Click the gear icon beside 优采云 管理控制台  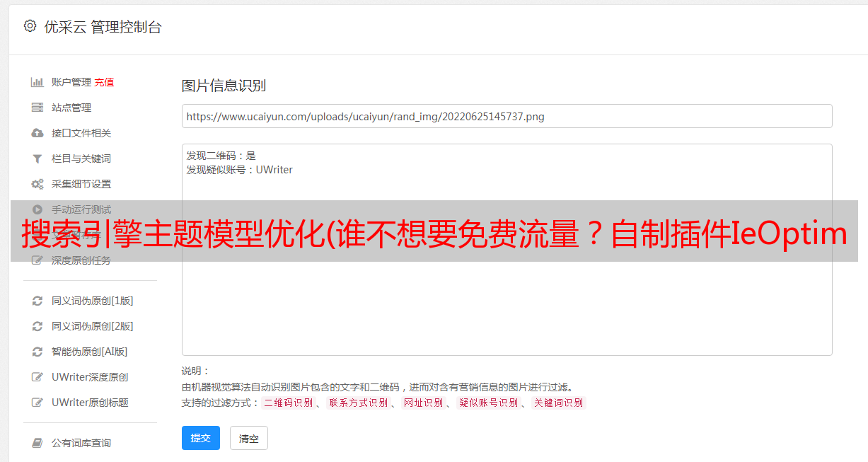click(x=30, y=26)
